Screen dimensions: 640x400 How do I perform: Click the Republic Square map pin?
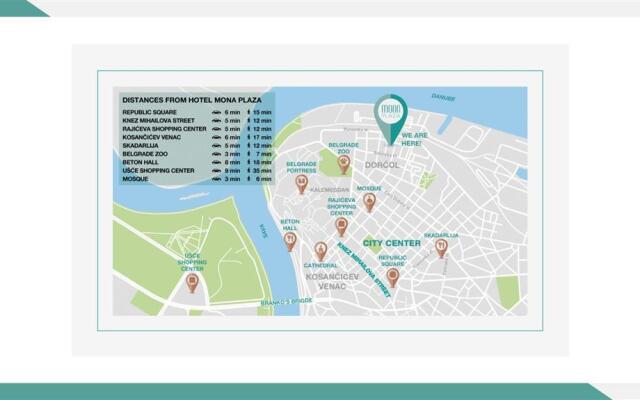[x=393, y=278]
